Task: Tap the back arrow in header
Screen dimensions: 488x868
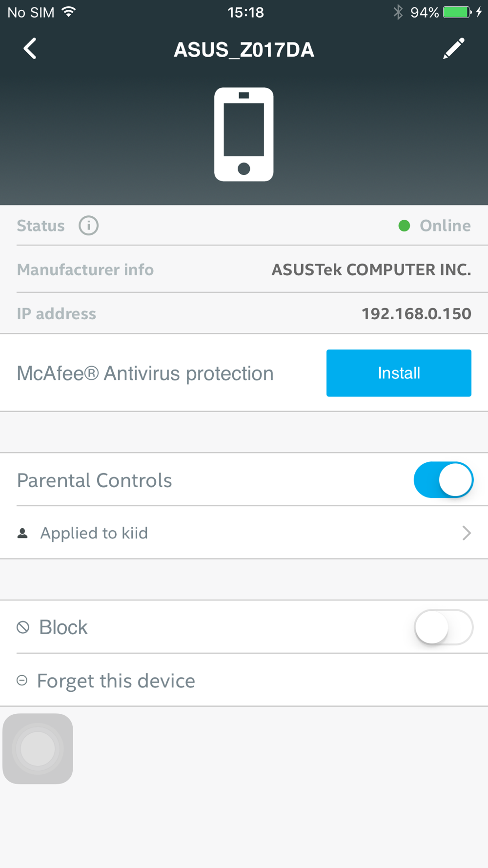Action: [30, 48]
